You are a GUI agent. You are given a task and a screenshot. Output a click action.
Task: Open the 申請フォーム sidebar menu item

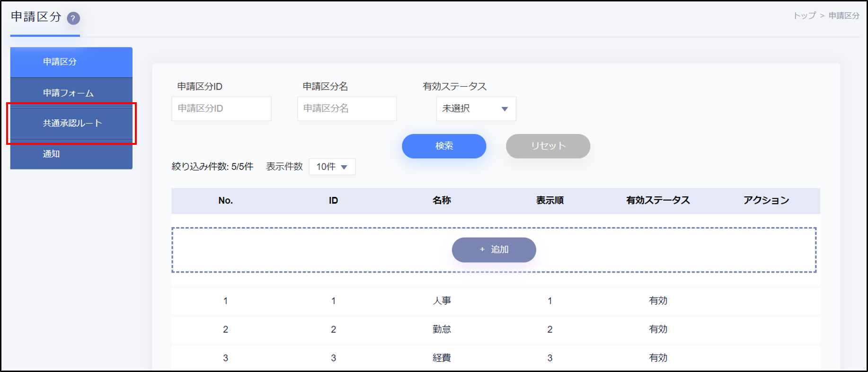pyautogui.click(x=71, y=93)
